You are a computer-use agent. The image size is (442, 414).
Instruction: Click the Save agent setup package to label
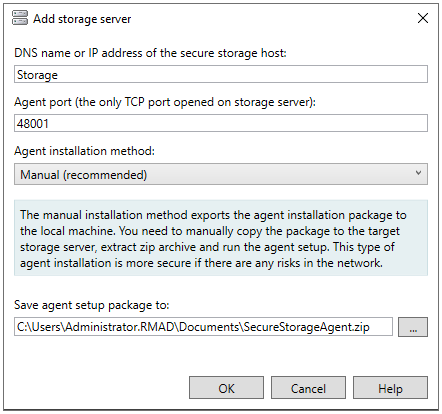click(x=92, y=305)
